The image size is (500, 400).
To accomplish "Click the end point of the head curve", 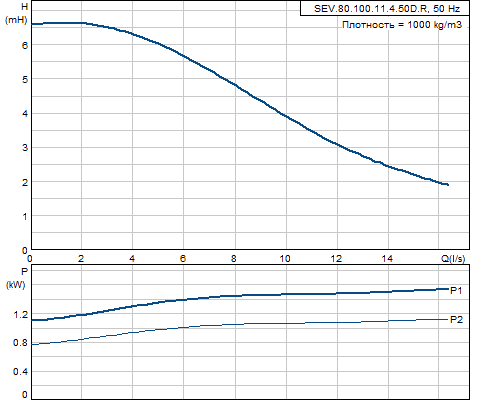I will point(448,185).
